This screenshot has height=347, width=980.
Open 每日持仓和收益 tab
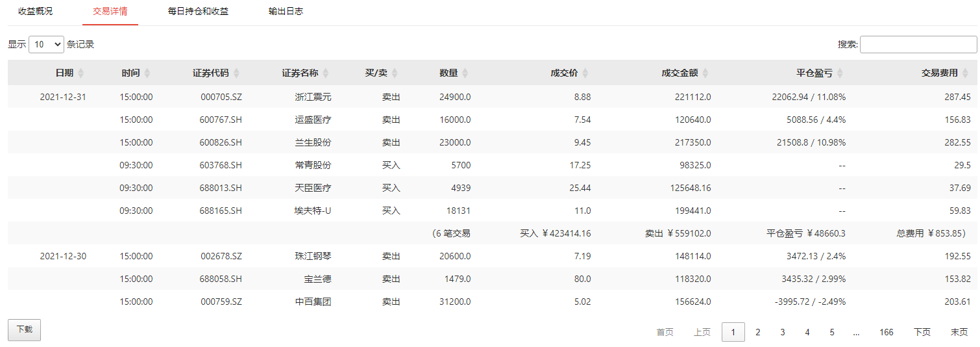click(x=198, y=12)
